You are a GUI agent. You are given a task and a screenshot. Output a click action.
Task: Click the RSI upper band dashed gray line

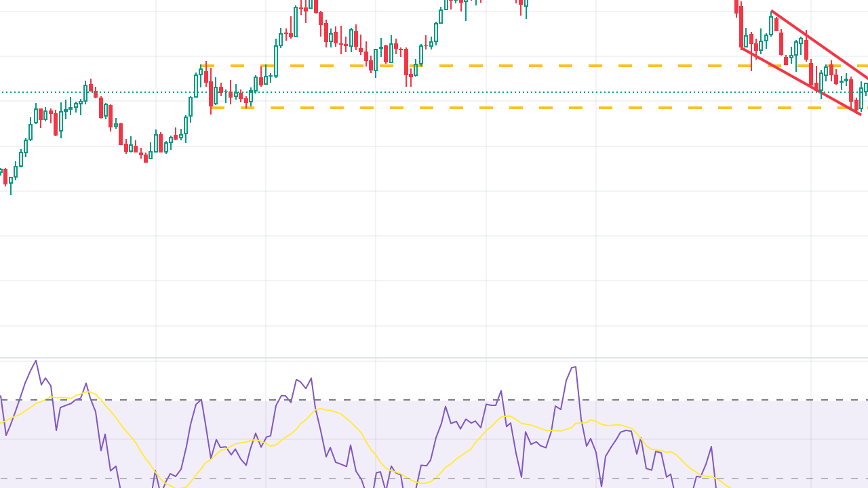tap(434, 400)
